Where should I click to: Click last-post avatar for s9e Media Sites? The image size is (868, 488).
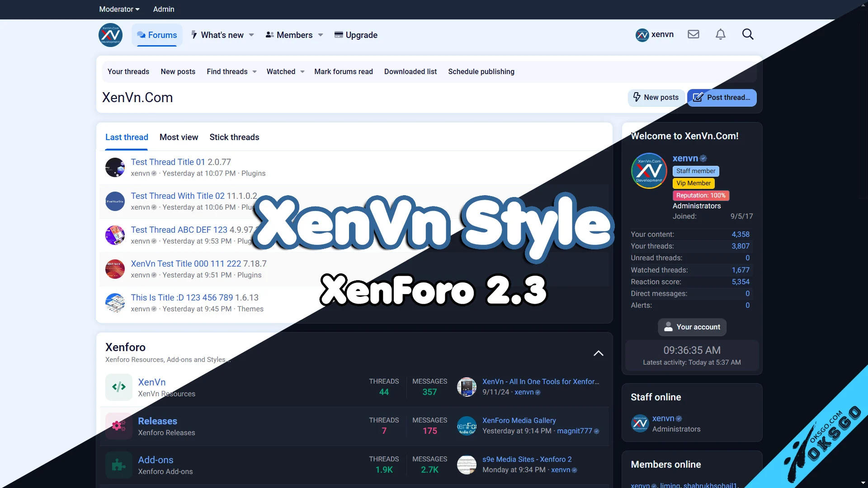click(467, 465)
